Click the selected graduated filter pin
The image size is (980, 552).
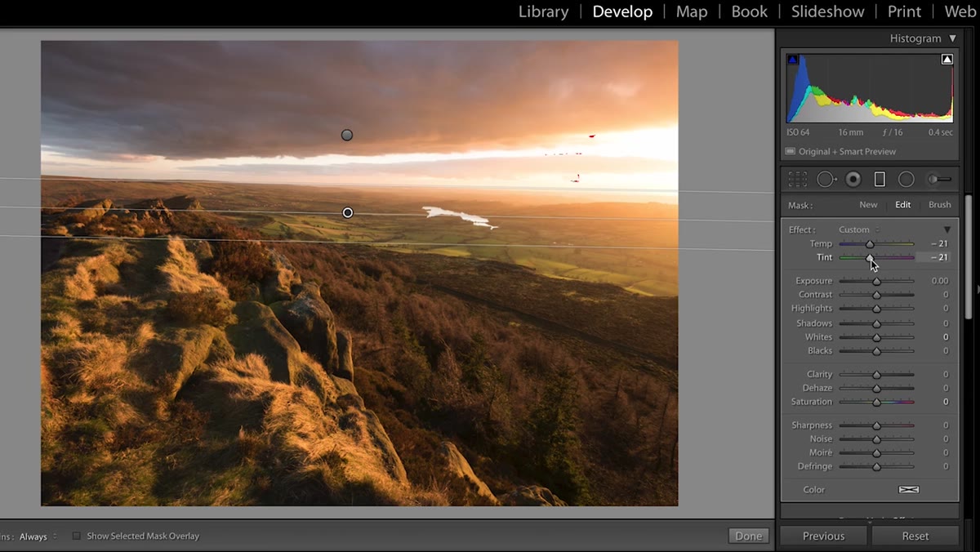click(x=348, y=212)
